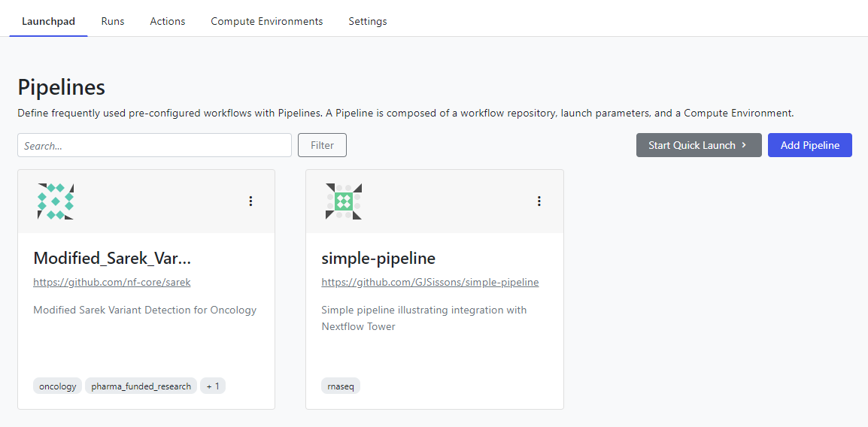Click the rnaseq label tag
Viewport: 868px width, 427px height.
point(341,386)
